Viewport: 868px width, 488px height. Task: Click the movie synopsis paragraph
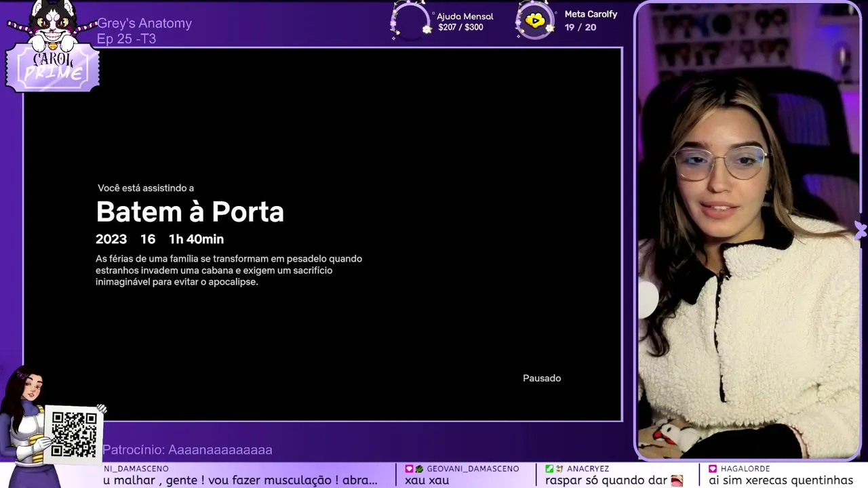tap(229, 270)
